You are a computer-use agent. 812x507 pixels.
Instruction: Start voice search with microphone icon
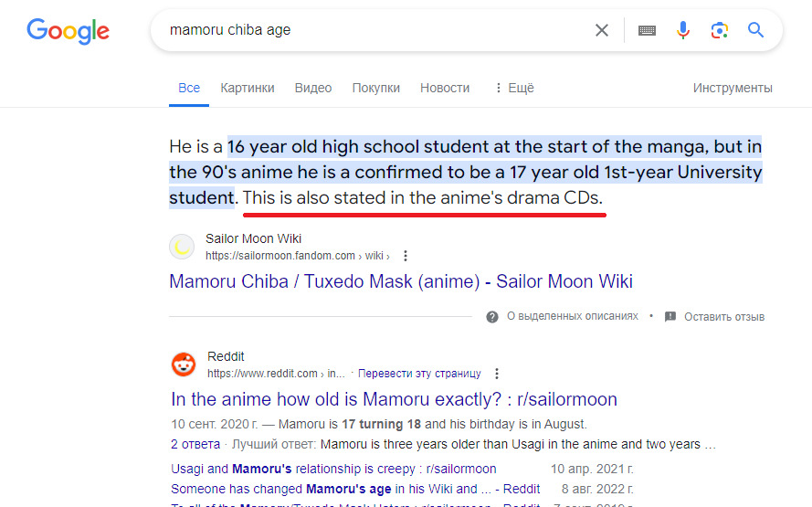pyautogui.click(x=683, y=30)
